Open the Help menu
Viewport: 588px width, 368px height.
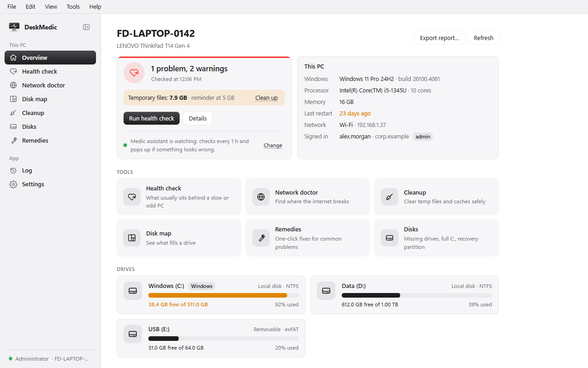[x=95, y=6]
